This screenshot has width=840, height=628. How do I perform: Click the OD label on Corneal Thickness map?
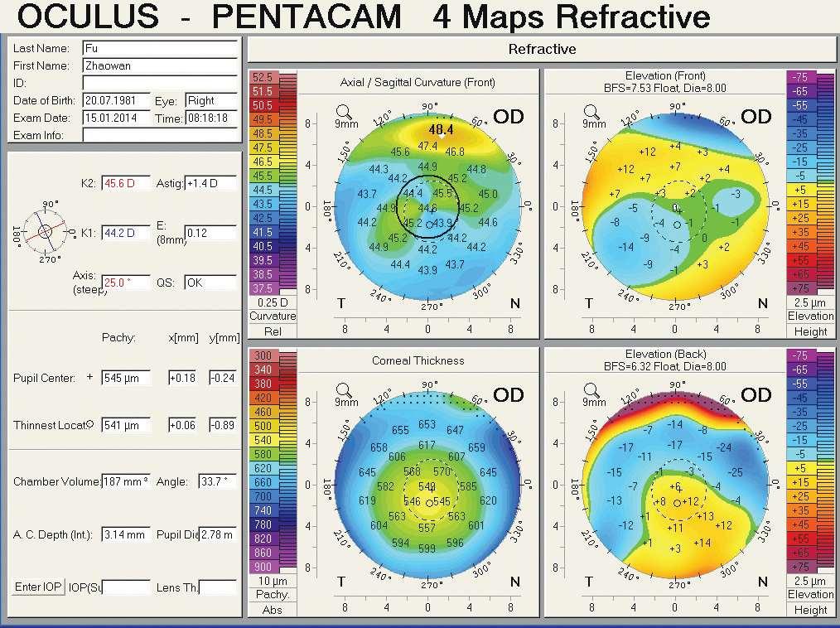[508, 395]
